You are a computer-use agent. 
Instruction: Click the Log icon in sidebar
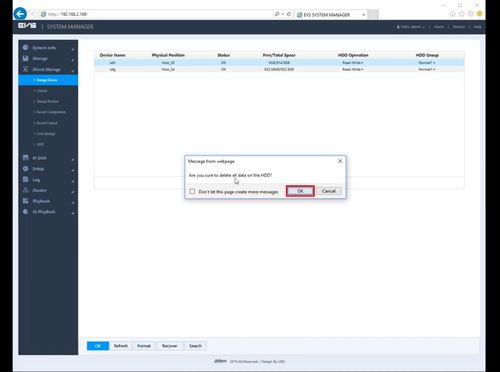click(26, 179)
